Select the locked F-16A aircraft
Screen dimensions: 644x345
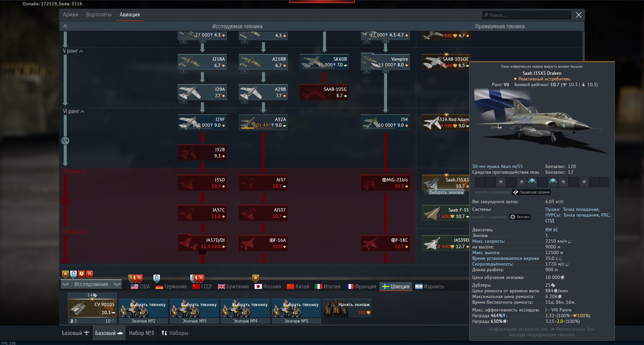(263, 243)
